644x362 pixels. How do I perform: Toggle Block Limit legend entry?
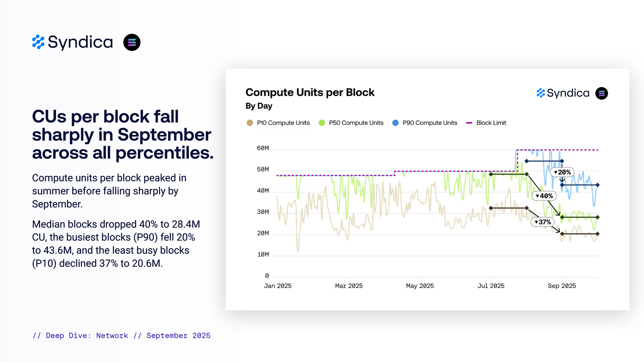point(491,123)
